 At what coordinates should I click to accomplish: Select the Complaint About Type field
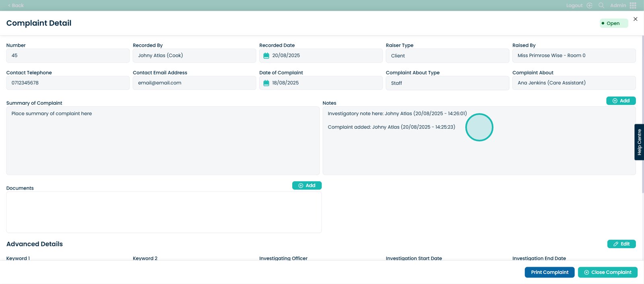447,83
